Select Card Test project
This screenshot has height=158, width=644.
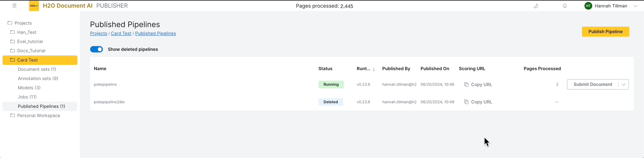click(x=40, y=60)
